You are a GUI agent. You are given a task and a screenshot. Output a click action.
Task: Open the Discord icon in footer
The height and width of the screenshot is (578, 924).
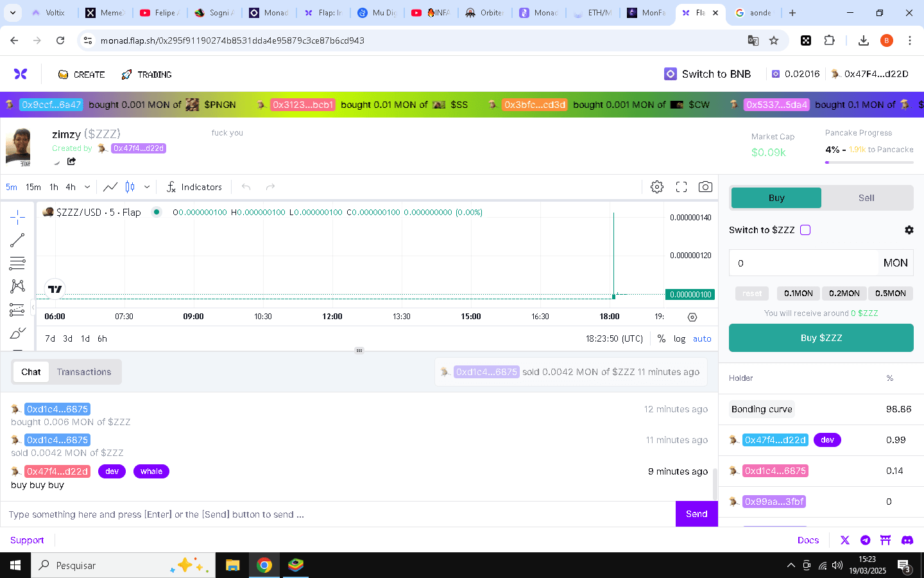coord(907,540)
